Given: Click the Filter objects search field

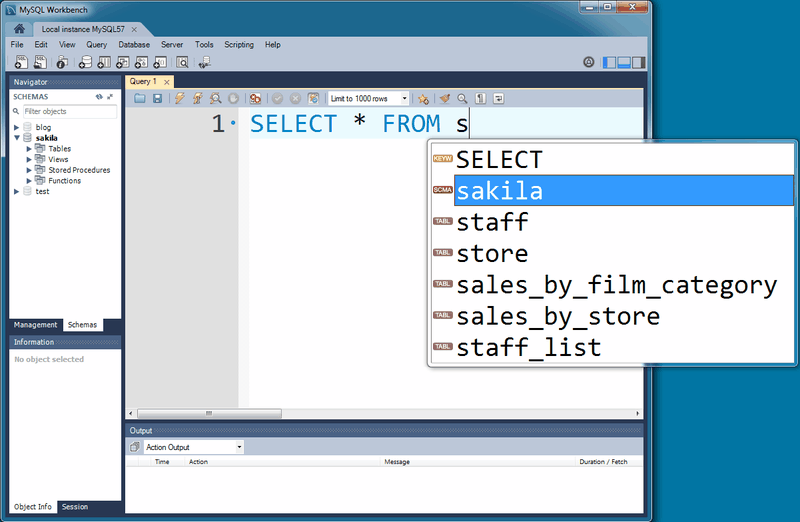Looking at the screenshot, I should [68, 111].
